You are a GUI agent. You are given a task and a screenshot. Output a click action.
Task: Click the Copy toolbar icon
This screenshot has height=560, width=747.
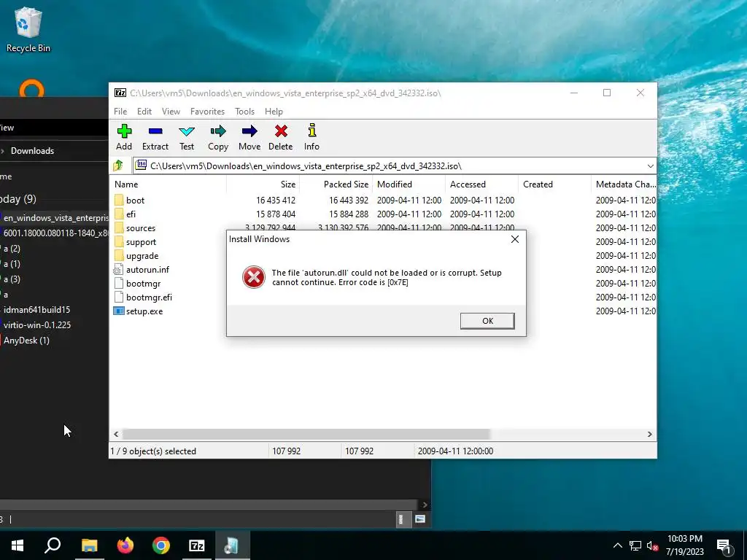click(218, 137)
